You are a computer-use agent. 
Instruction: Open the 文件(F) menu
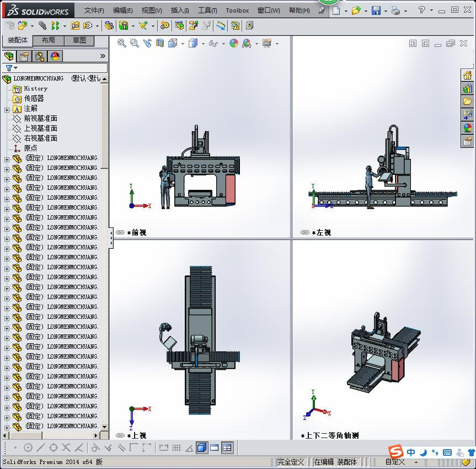click(94, 10)
